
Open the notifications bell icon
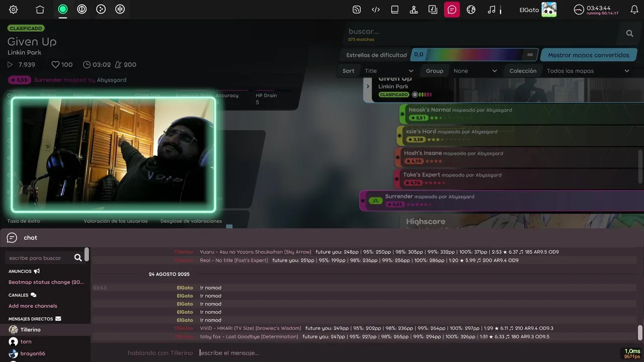pos(634,10)
